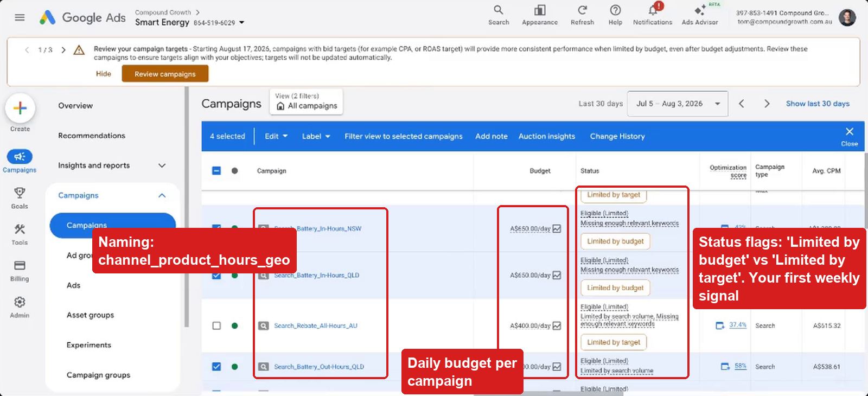Click green status dot for Search_Battery_Out-Hours_QLD

pos(234,367)
